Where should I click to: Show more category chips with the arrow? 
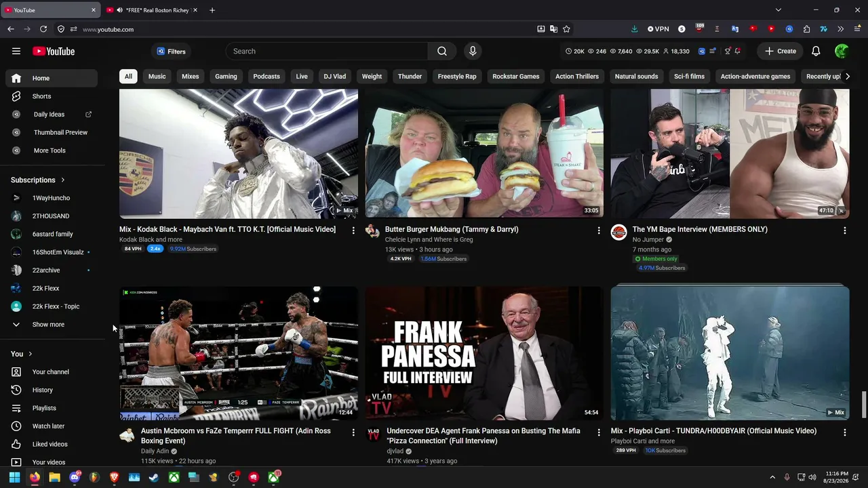(847, 77)
